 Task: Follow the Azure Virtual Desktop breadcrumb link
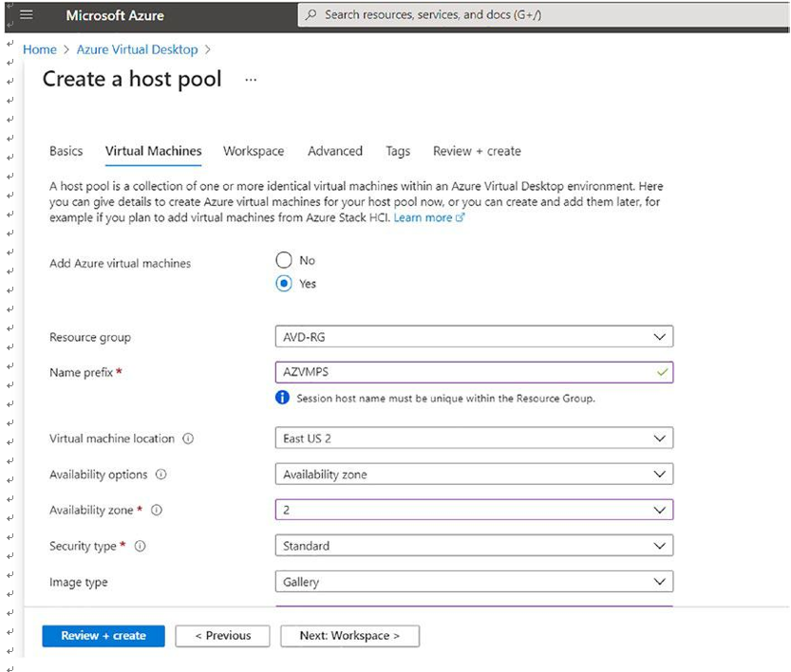(137, 49)
